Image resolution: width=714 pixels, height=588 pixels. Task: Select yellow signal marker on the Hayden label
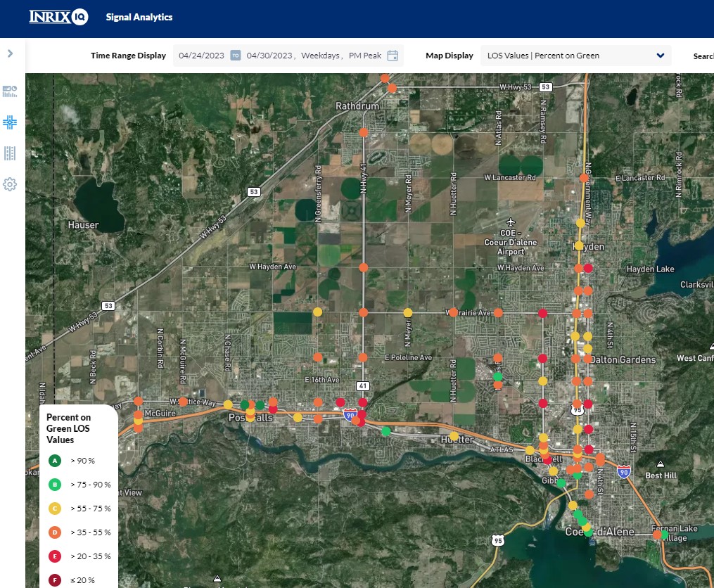click(x=579, y=245)
